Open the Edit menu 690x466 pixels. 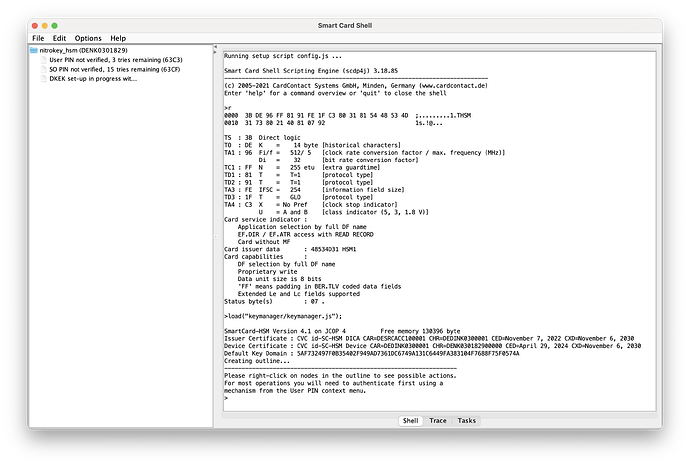58,38
